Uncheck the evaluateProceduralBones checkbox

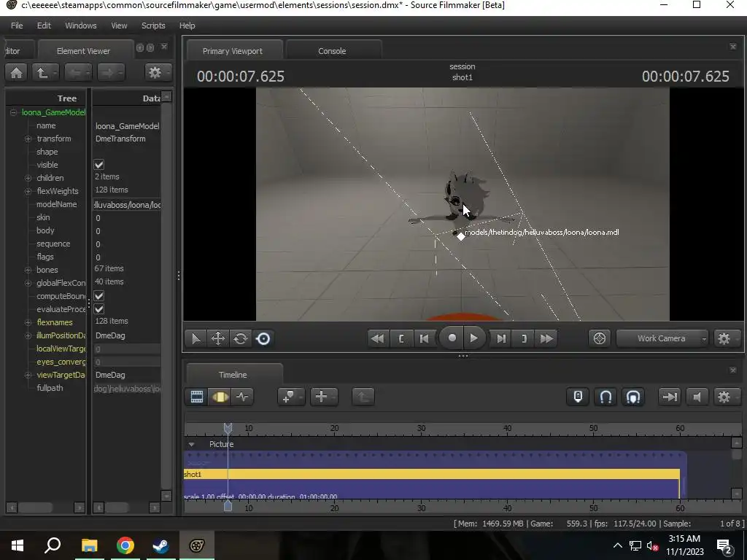pyautogui.click(x=99, y=309)
